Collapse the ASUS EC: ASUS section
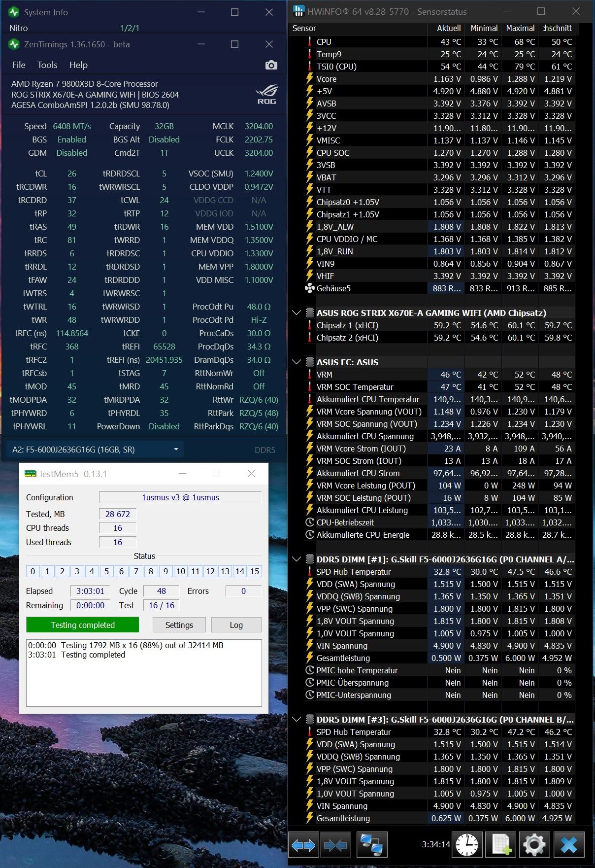 tap(297, 362)
